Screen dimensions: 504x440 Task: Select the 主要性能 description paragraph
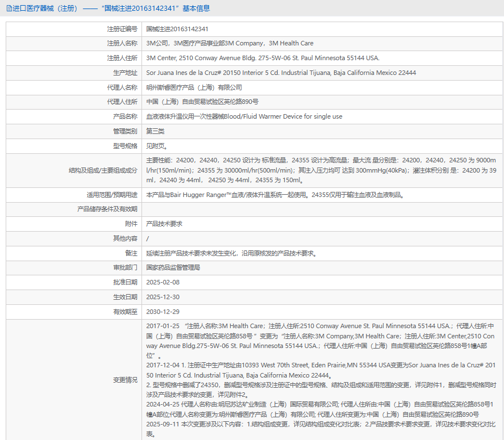coord(321,170)
